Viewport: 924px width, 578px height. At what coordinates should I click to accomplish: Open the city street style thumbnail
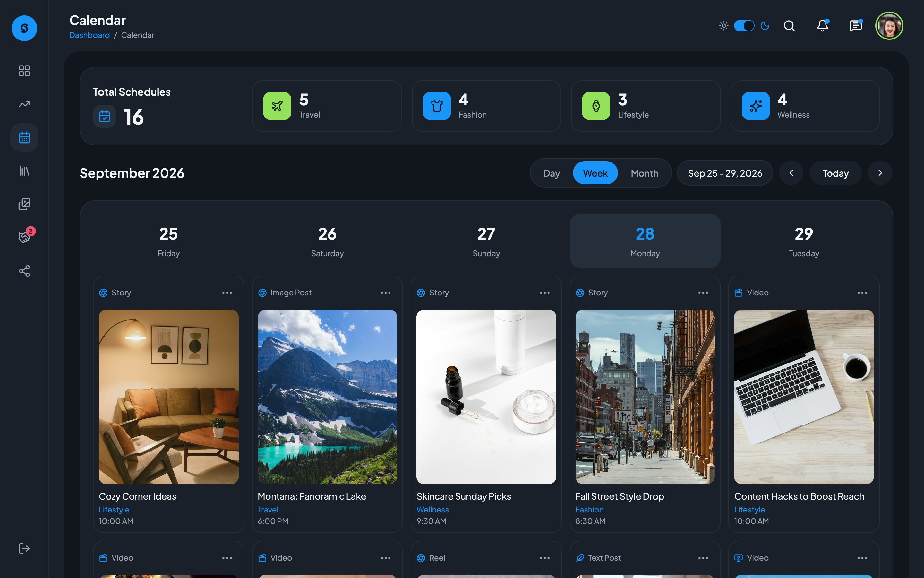point(645,397)
